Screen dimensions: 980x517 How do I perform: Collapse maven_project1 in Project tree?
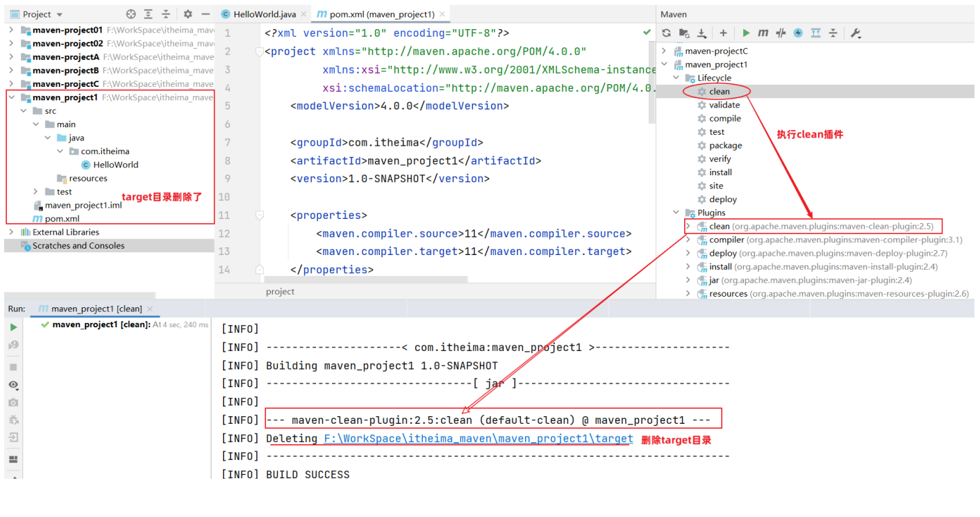pos(11,97)
